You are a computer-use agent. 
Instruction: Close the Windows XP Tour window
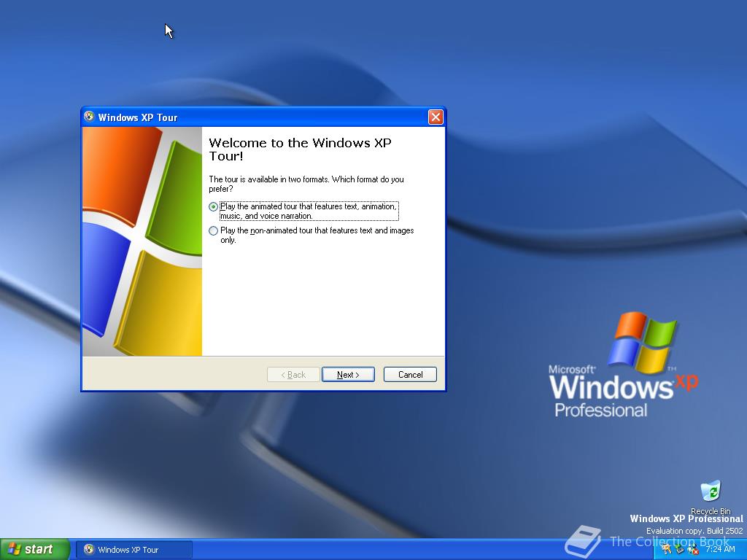coord(436,117)
